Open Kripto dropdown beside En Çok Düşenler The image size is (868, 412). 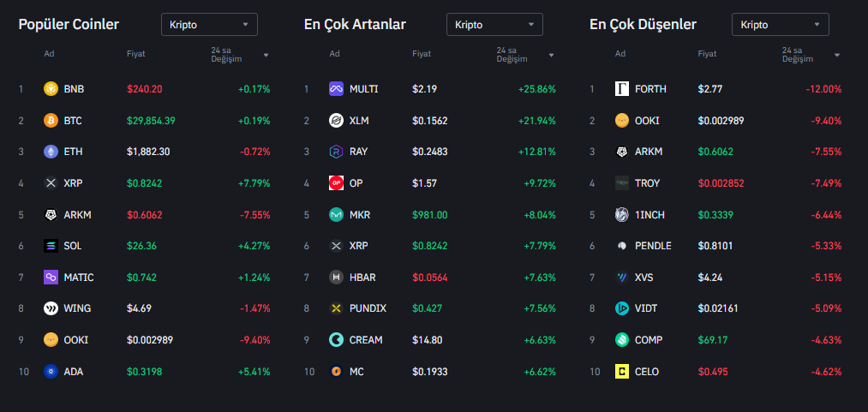tap(780, 25)
